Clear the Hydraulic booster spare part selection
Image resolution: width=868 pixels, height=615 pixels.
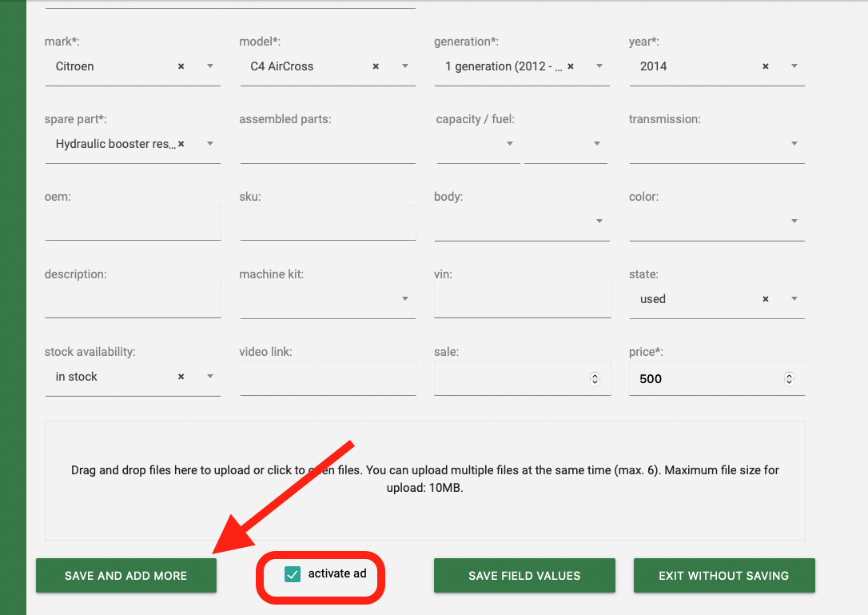click(x=181, y=144)
